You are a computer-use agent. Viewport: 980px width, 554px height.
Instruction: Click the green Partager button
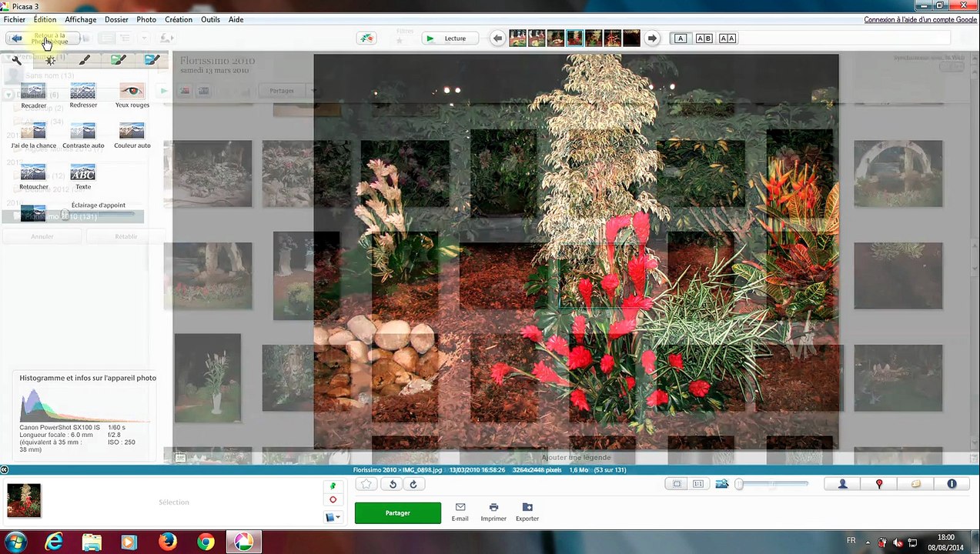(397, 513)
